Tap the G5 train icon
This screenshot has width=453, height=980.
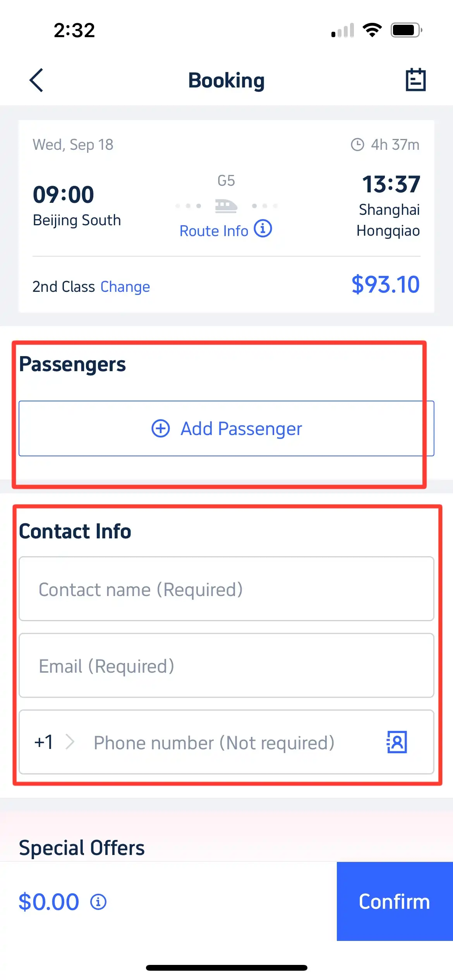[x=226, y=206]
